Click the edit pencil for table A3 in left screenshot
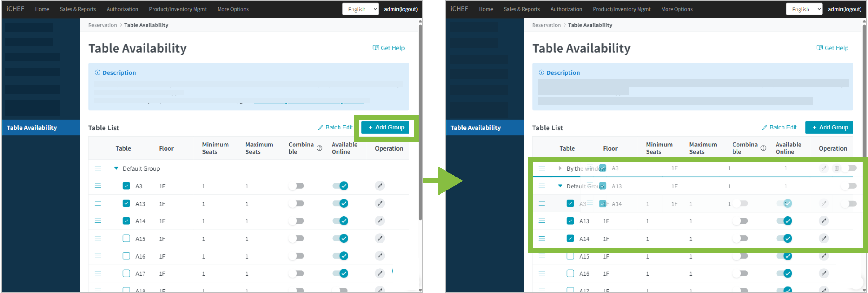The image size is (868, 293). click(x=380, y=186)
